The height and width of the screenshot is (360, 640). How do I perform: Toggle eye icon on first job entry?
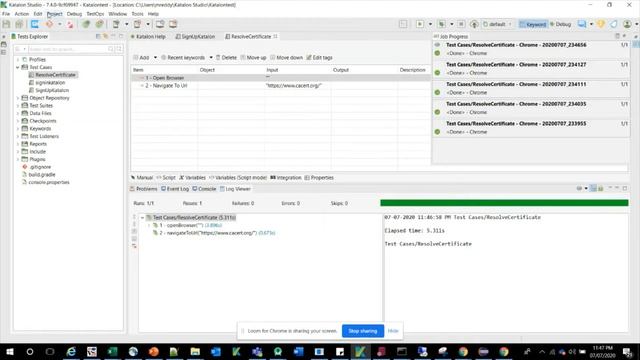[437, 45]
